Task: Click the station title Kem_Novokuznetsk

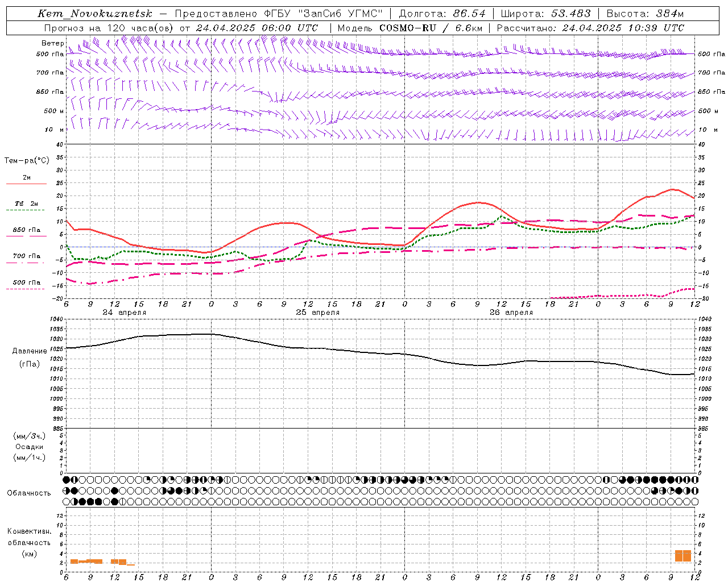Action: tap(95, 14)
